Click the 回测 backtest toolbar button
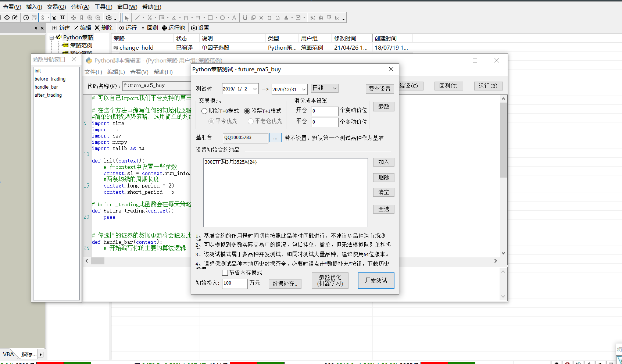 point(149,28)
